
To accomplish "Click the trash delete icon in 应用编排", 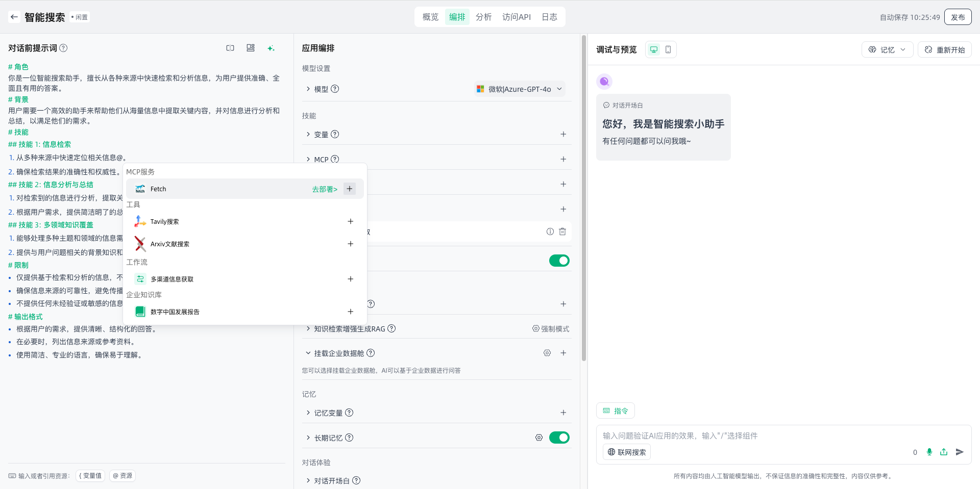I will point(562,231).
